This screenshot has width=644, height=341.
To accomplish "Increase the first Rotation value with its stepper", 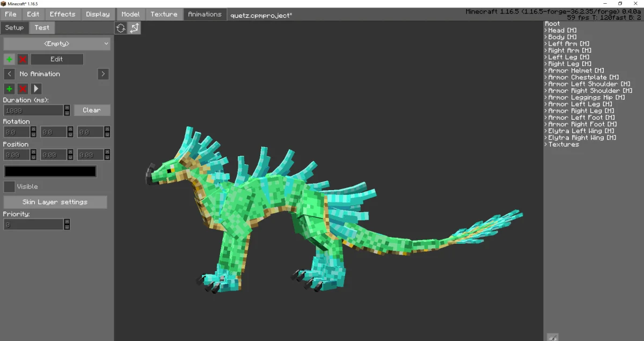I will click(x=33, y=129).
